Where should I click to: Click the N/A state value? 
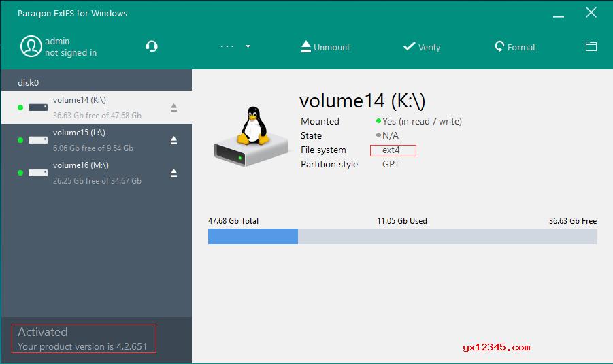390,135
